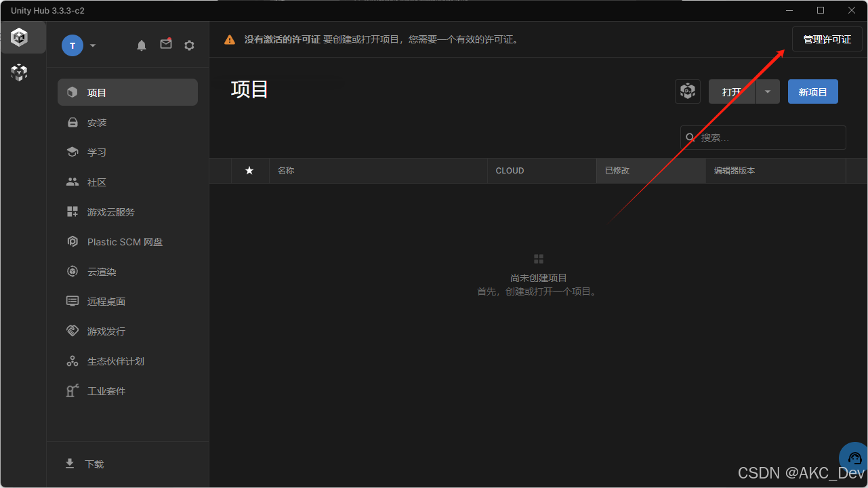Screen dimensions: 868x488
Task: Click the 云渲染 circular icon
Action: (73, 272)
